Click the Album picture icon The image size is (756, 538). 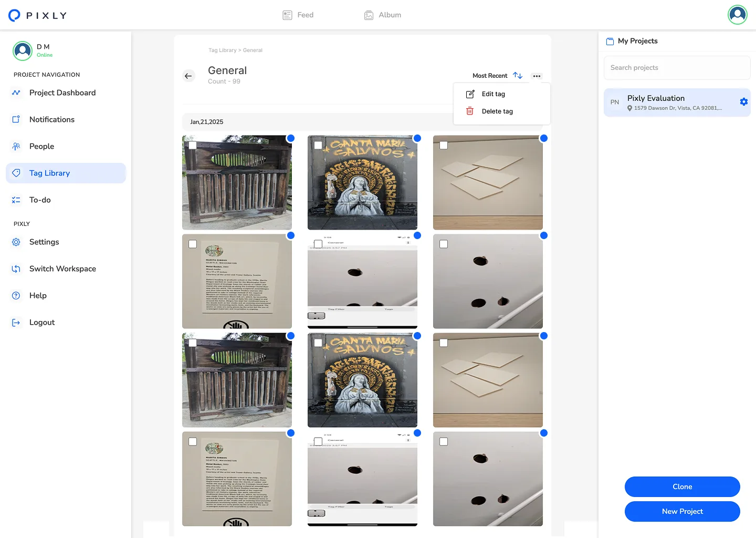click(369, 15)
